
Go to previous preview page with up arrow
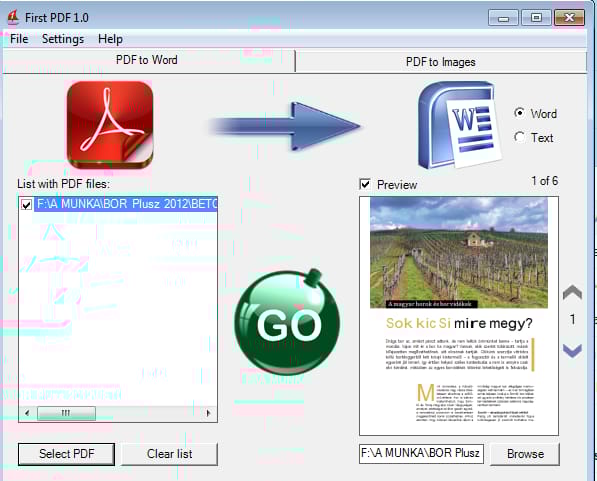click(x=572, y=292)
